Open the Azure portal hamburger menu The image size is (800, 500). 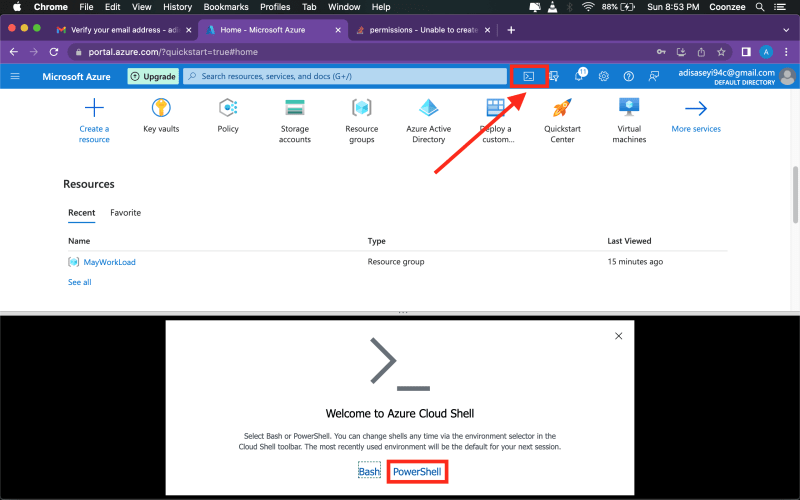pos(15,77)
